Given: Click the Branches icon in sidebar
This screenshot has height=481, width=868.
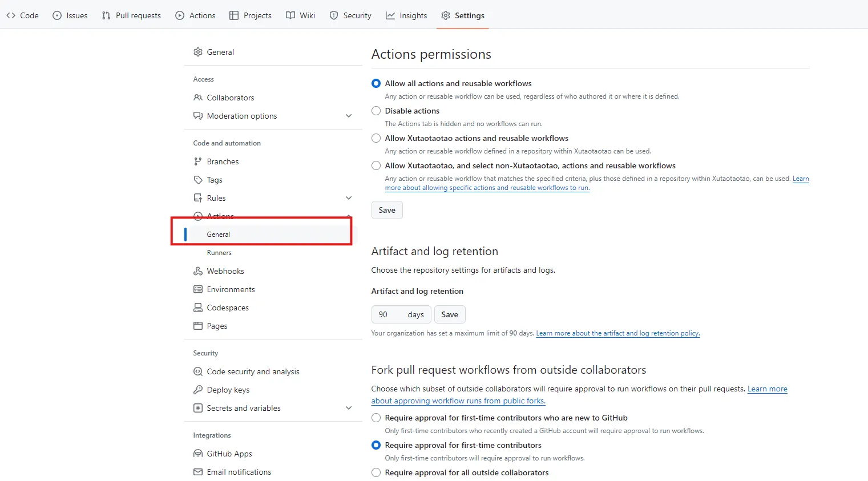Looking at the screenshot, I should point(198,161).
